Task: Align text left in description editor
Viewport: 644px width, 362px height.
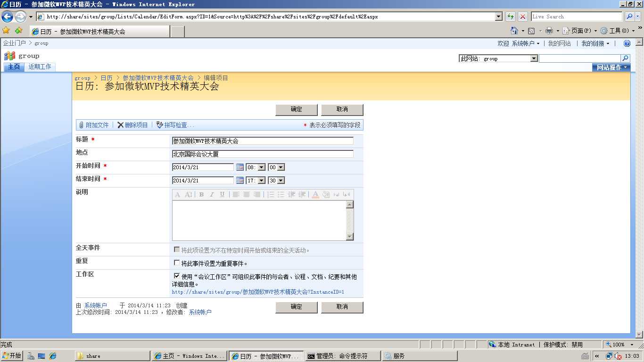Action: (x=236, y=195)
